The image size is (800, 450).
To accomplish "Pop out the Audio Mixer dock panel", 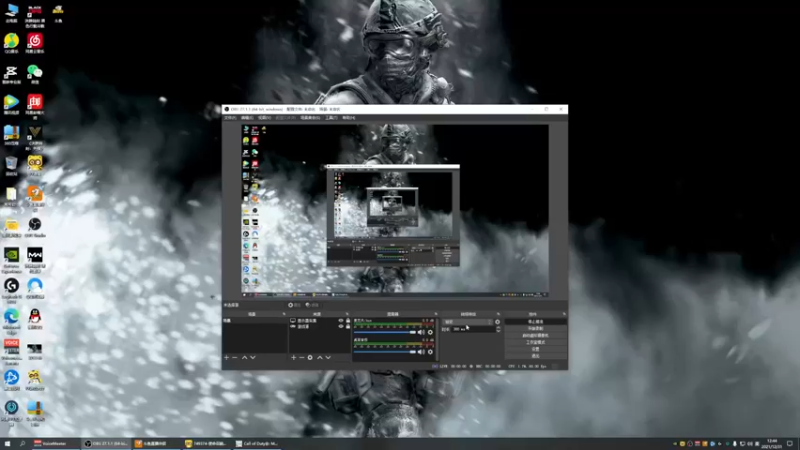I will [x=436, y=314].
